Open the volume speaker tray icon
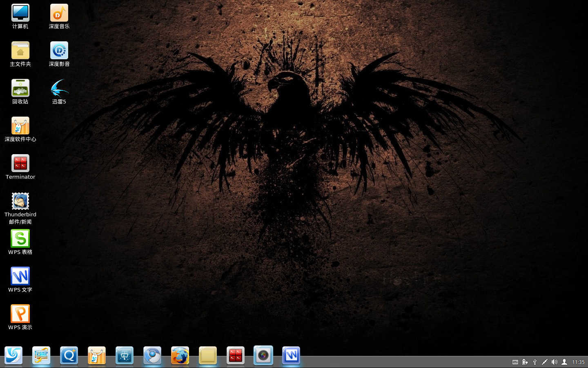The height and width of the screenshot is (368, 588). pyautogui.click(x=555, y=362)
